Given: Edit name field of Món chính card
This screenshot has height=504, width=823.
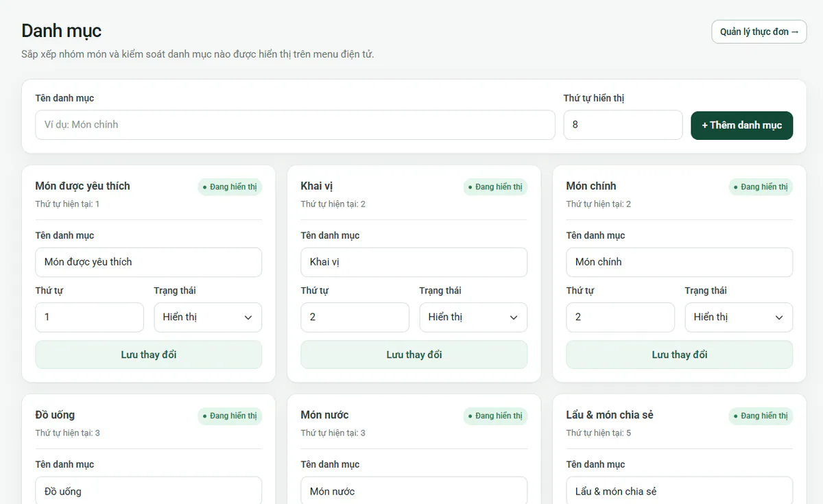Looking at the screenshot, I should (x=680, y=262).
